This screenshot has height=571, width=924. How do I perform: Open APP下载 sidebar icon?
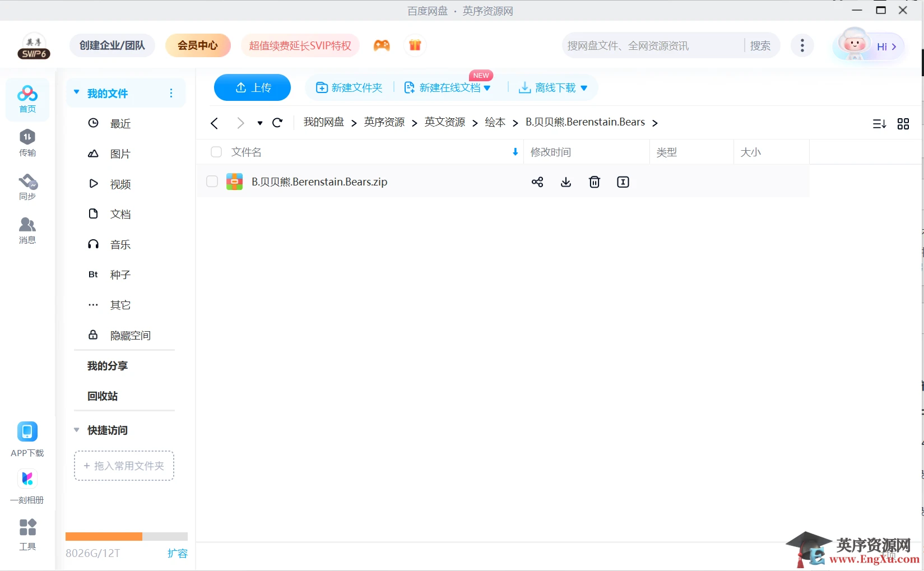click(x=27, y=439)
